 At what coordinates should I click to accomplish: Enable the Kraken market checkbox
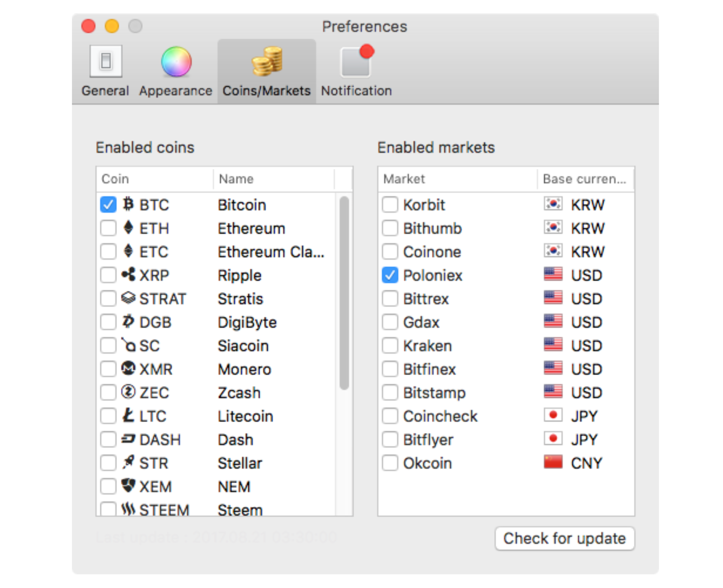pos(390,345)
